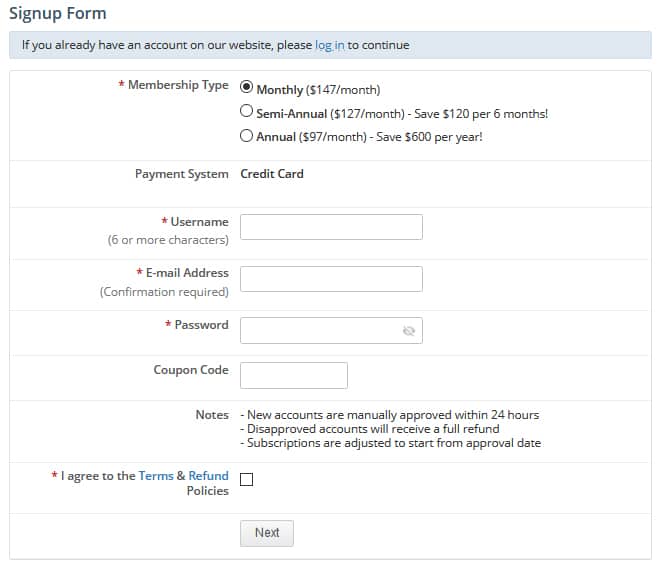
Task: Click the E-mail Address field label
Action: [x=187, y=273]
